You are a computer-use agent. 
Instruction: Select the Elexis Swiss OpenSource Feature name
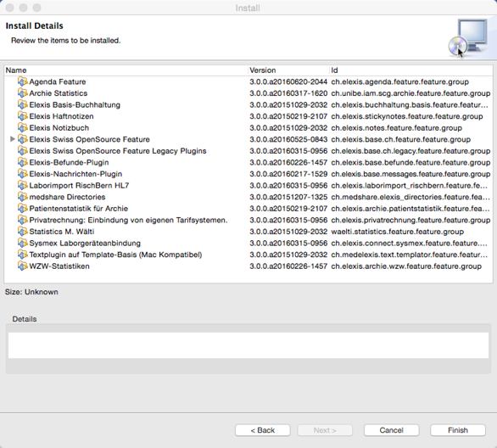89,139
